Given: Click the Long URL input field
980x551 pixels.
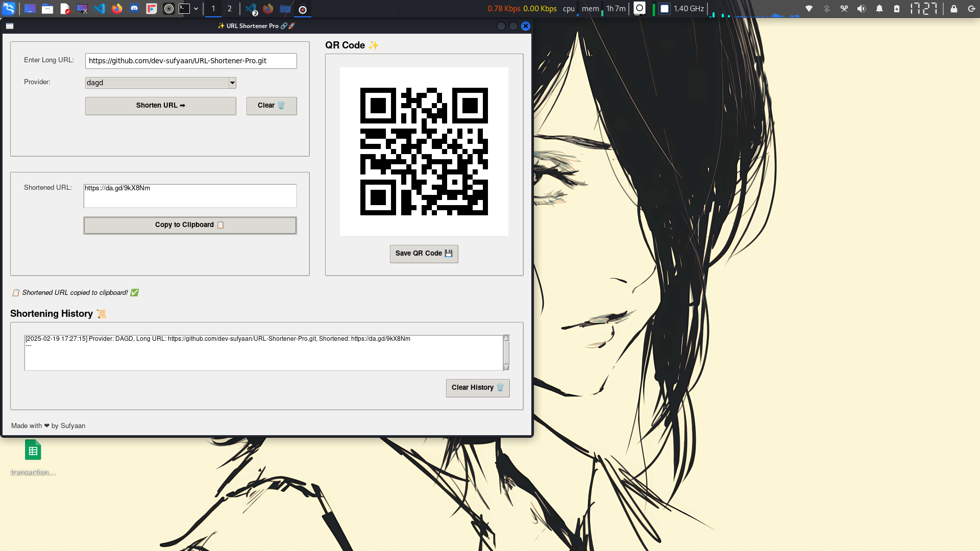Looking at the screenshot, I should (x=191, y=61).
